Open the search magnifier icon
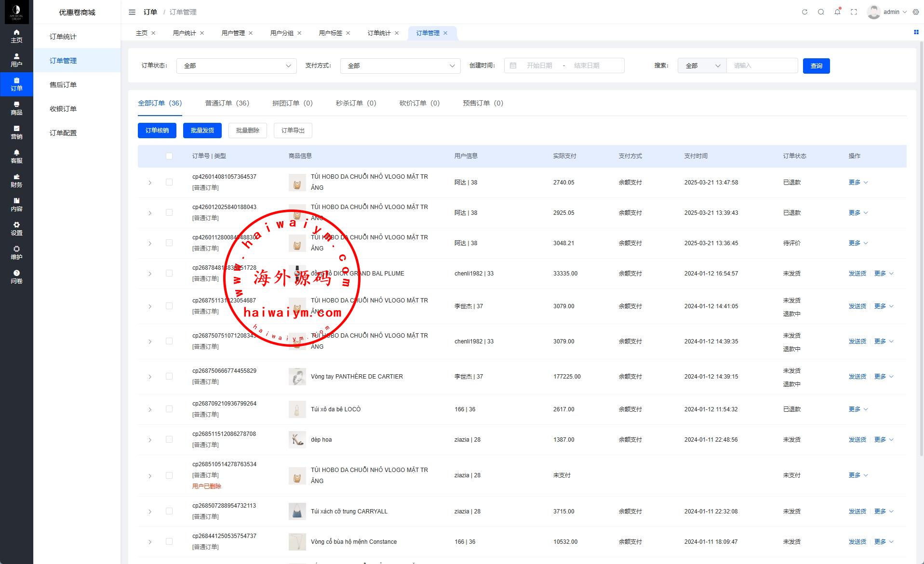The image size is (924, 564). [x=821, y=12]
